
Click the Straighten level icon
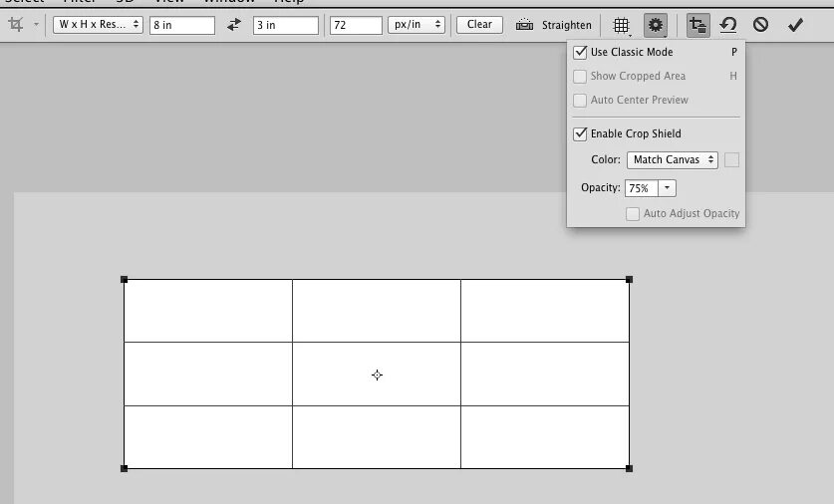524,25
